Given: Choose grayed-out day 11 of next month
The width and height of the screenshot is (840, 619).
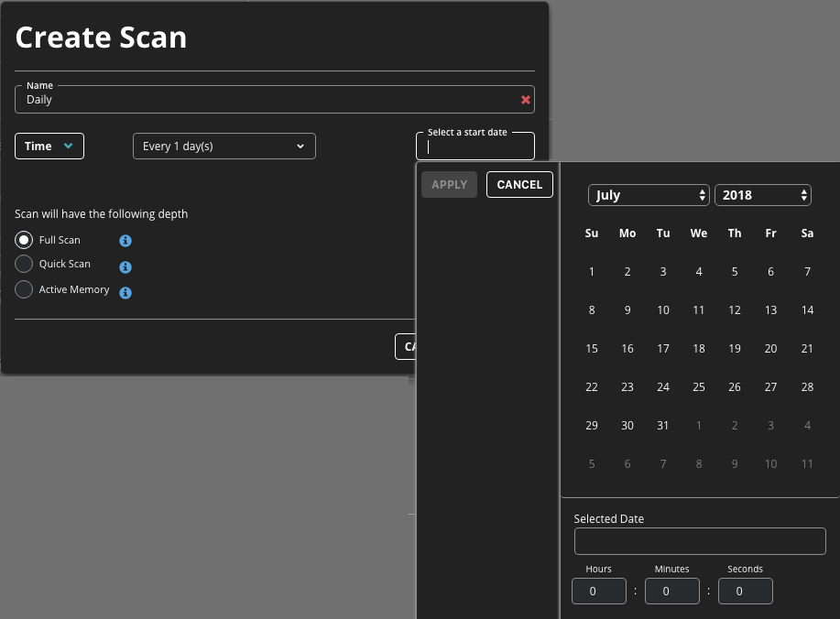Looking at the screenshot, I should click(x=807, y=464).
